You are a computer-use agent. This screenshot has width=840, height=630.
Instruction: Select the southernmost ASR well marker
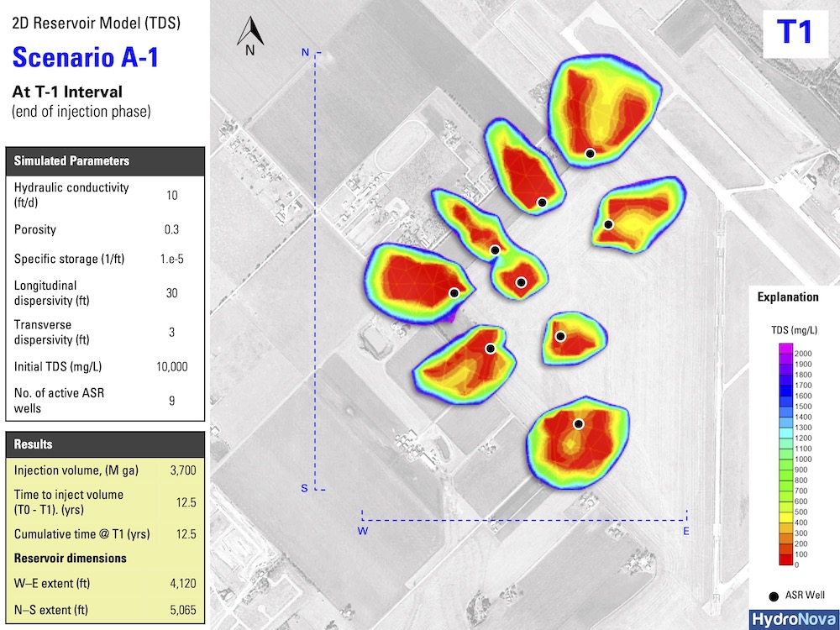(578, 424)
